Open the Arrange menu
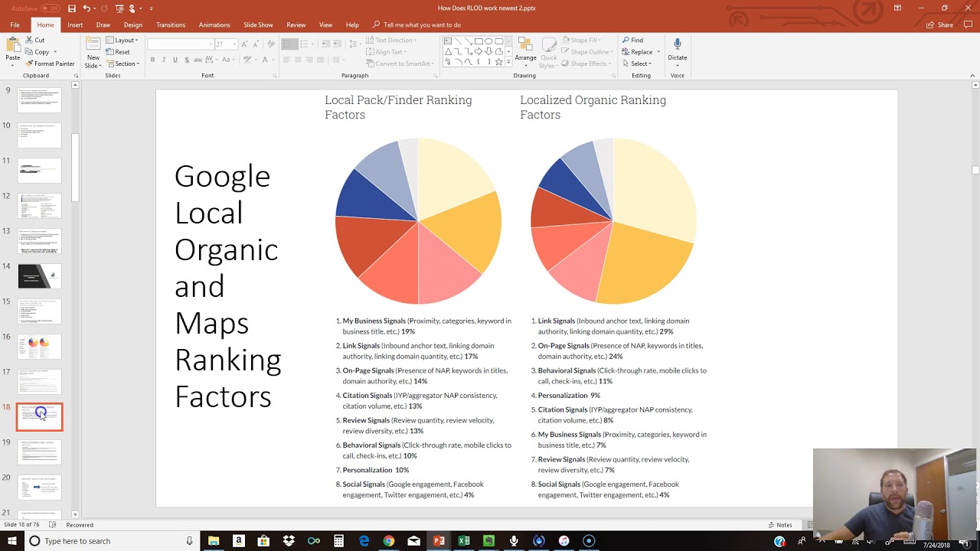This screenshot has height=551, width=980. 525,52
